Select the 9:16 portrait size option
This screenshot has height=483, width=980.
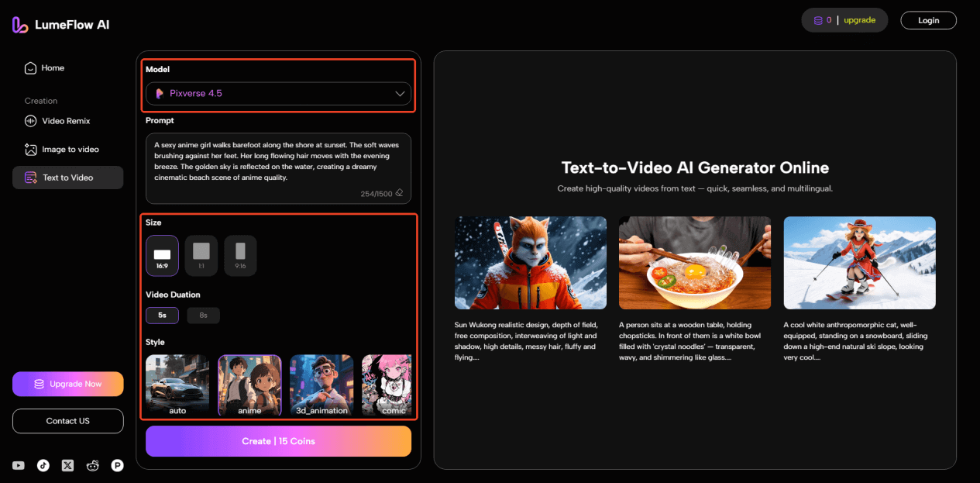click(x=240, y=256)
